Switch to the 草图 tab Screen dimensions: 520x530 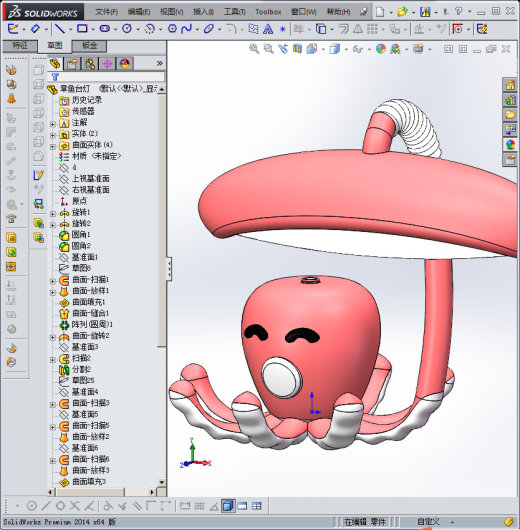click(x=55, y=46)
